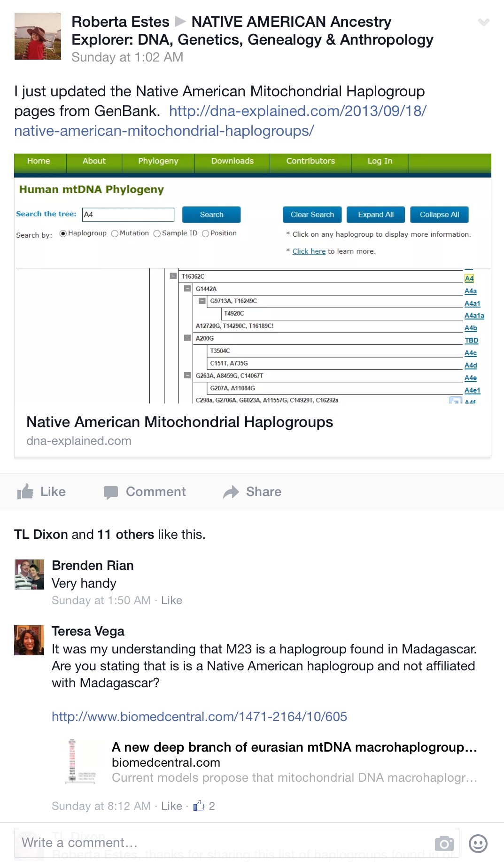
Task: Open the Phylogeny menu tab
Action: [x=158, y=161]
